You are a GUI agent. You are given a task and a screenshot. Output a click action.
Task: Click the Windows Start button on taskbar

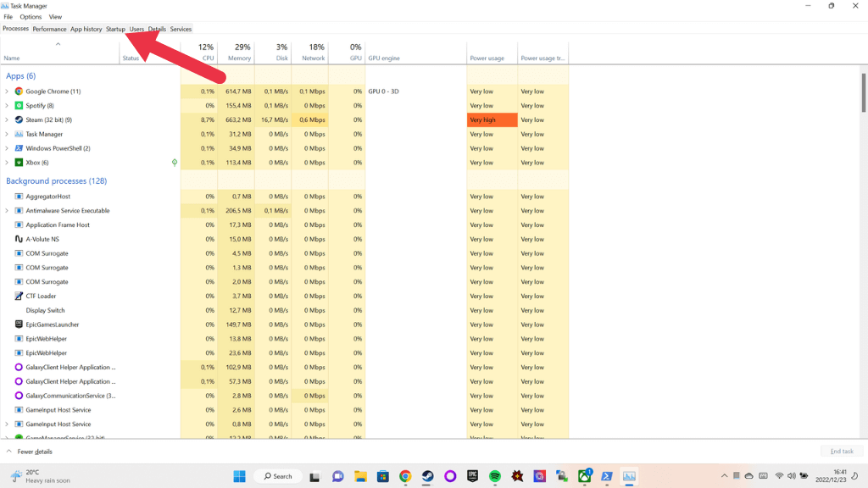tap(240, 476)
